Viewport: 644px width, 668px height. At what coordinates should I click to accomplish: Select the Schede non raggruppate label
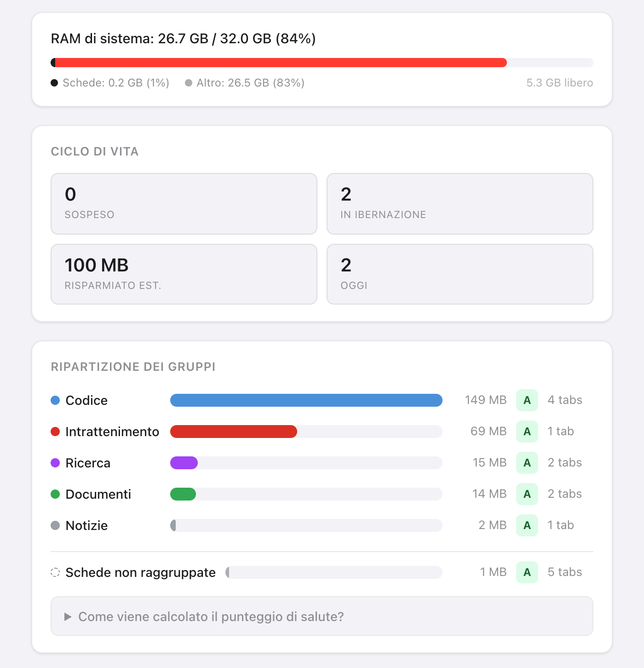pos(141,572)
